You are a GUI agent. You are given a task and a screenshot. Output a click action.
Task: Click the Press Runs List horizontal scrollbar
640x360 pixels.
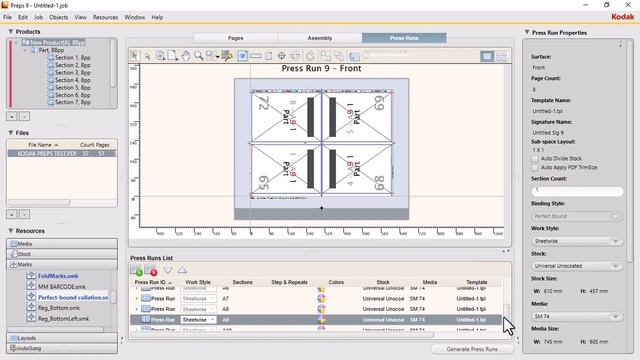282,335
